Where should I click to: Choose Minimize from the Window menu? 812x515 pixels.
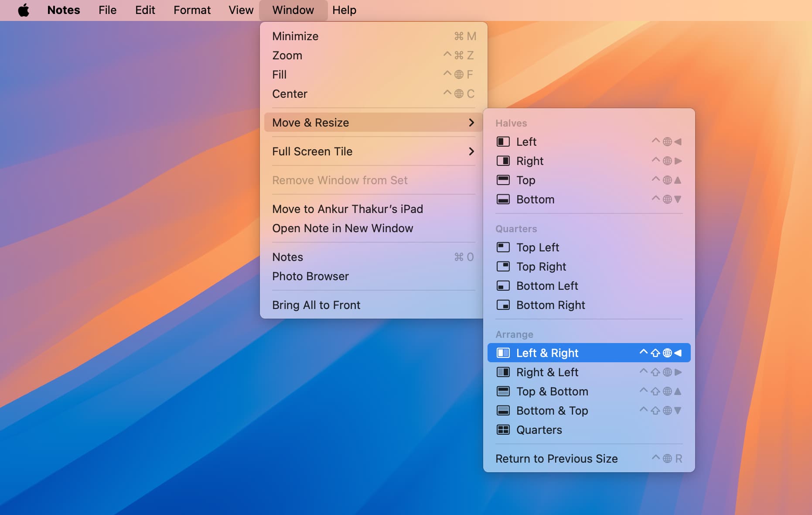[295, 36]
